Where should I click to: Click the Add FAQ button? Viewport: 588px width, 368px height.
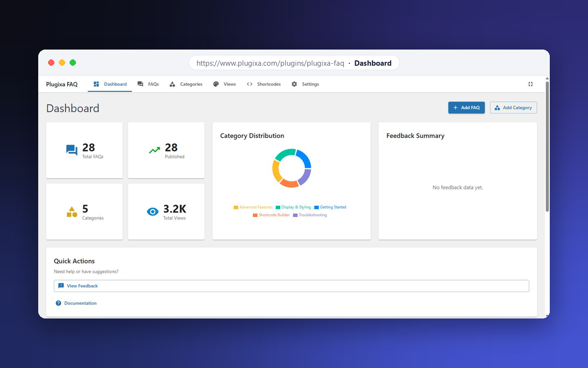tap(466, 107)
